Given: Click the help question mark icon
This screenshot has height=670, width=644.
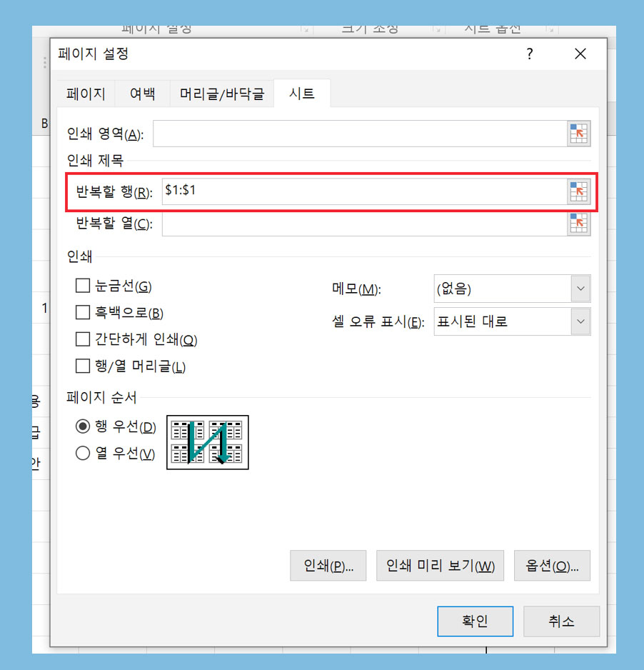Looking at the screenshot, I should coord(530,54).
